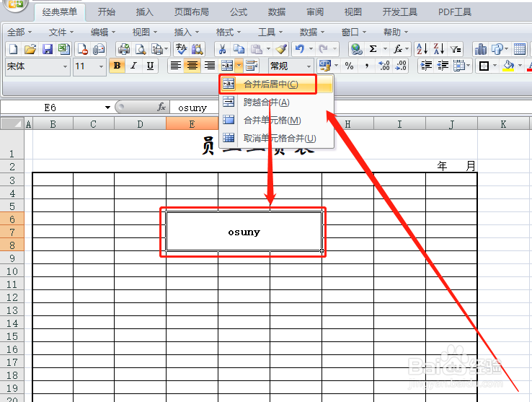
Task: Click the print icon
Action: pos(123,49)
